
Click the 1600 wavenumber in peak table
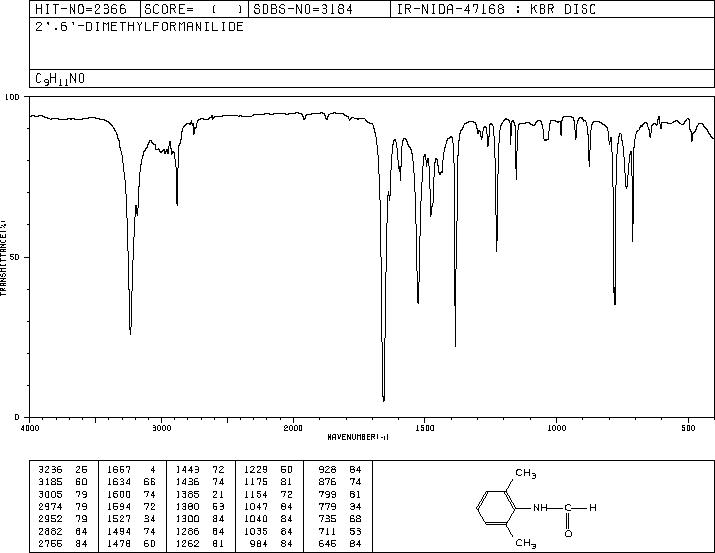pyautogui.click(x=119, y=494)
